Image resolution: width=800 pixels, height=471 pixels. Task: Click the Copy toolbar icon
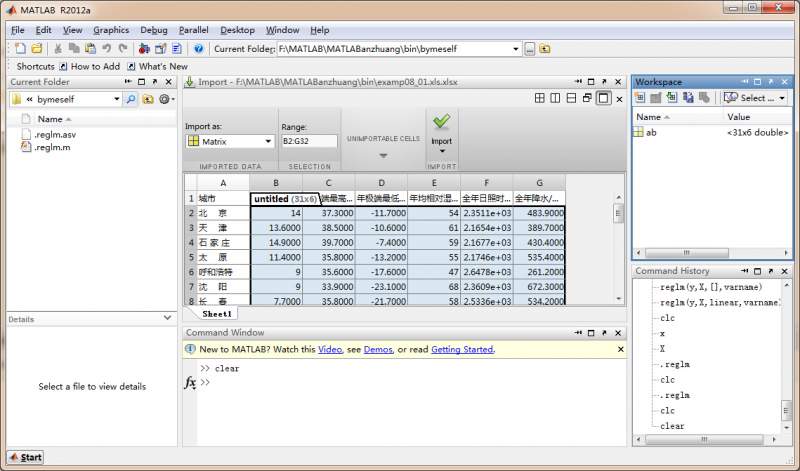(74, 48)
